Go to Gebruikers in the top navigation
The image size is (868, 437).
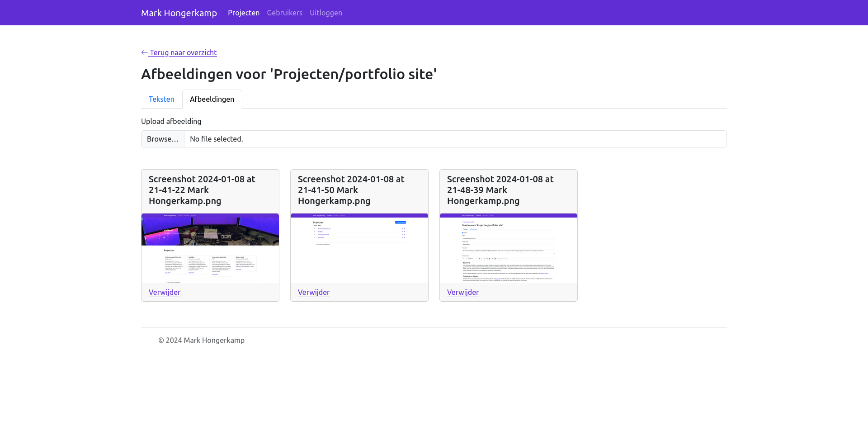(x=284, y=13)
